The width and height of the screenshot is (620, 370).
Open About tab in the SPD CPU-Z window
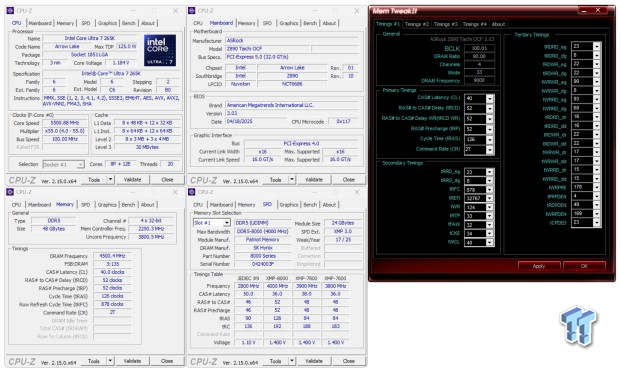click(x=329, y=205)
